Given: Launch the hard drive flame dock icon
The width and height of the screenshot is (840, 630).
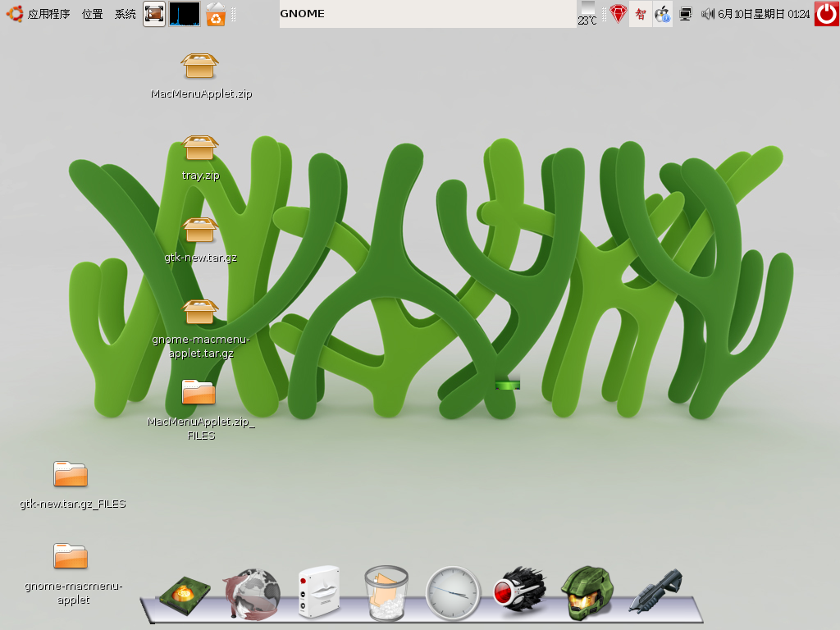Looking at the screenshot, I should click(184, 595).
